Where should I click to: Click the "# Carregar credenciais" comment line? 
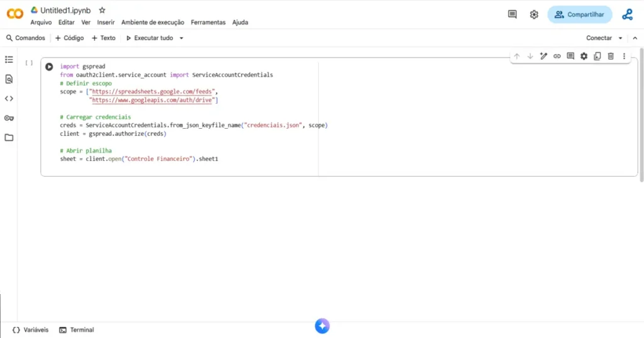click(x=96, y=117)
